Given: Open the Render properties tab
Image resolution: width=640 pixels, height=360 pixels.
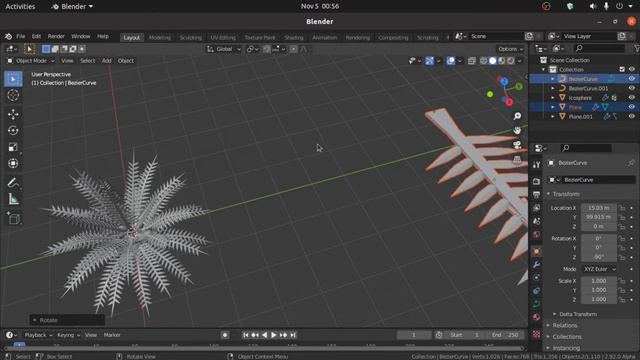Looking at the screenshot, I should (x=536, y=181).
